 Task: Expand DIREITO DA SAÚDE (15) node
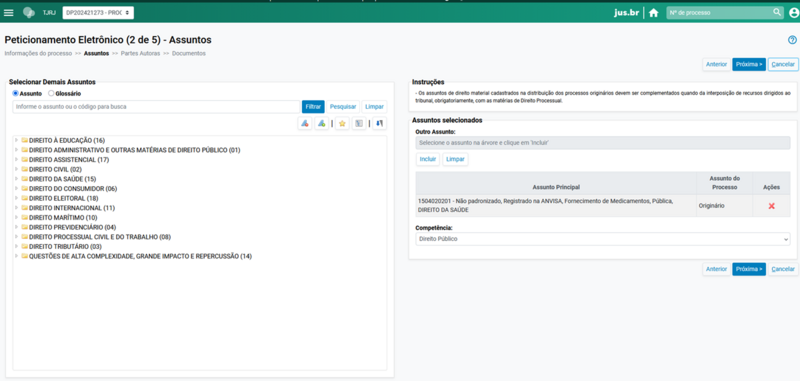click(17, 179)
